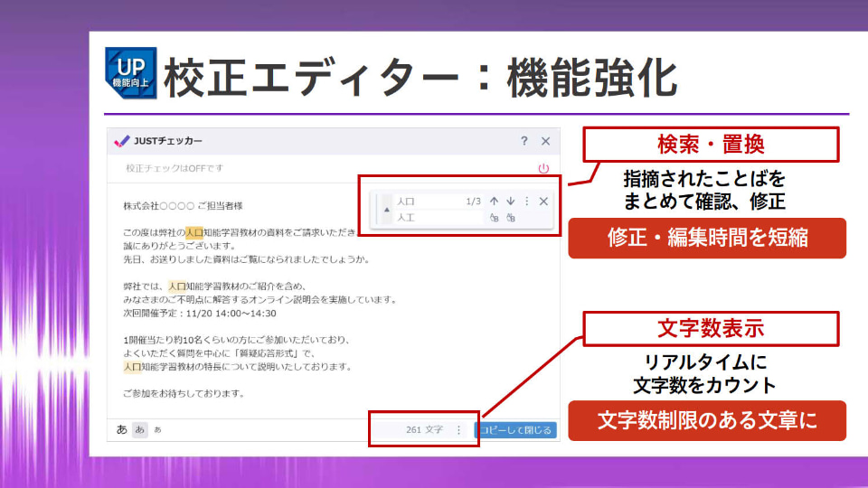Click the JUST Checker logo icon
The width and height of the screenshot is (868, 488).
pyautogui.click(x=122, y=141)
